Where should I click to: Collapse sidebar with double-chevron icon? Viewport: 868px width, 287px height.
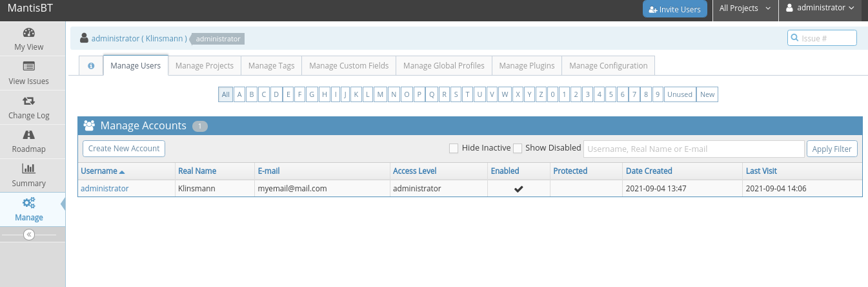pyautogui.click(x=28, y=235)
